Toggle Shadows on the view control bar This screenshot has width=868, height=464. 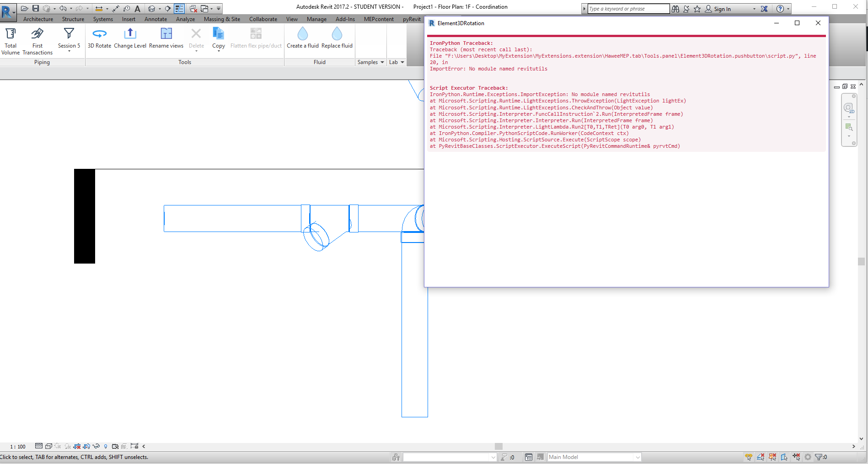point(68,446)
